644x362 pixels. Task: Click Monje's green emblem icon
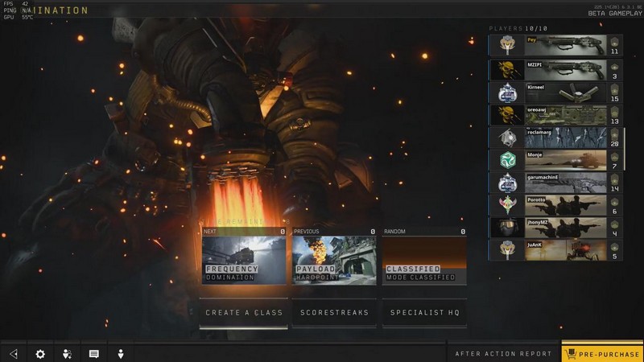point(506,159)
